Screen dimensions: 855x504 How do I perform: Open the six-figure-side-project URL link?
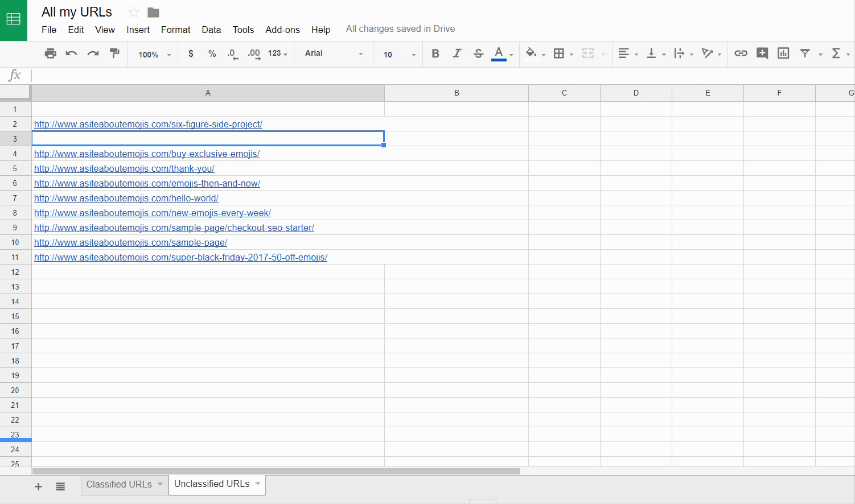coord(148,124)
